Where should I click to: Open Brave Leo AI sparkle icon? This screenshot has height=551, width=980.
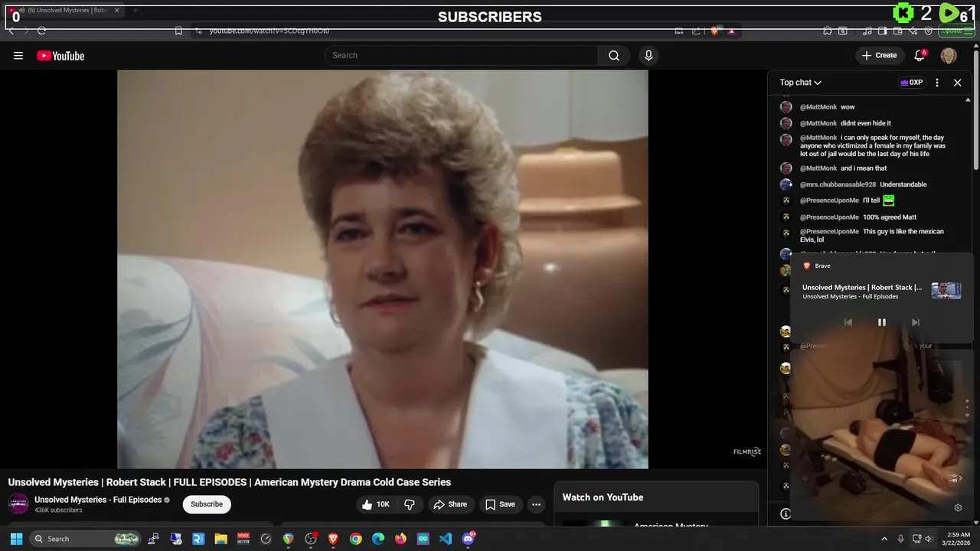[x=913, y=31]
